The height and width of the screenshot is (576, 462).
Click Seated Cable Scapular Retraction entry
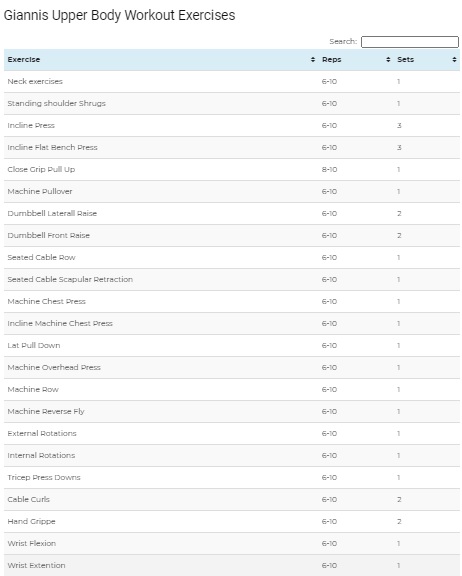(70, 280)
